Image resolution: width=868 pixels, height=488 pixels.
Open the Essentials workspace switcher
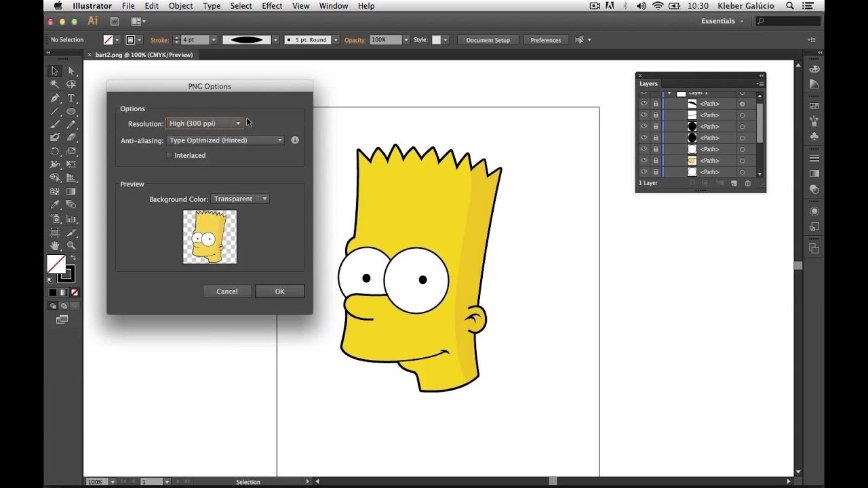(722, 21)
